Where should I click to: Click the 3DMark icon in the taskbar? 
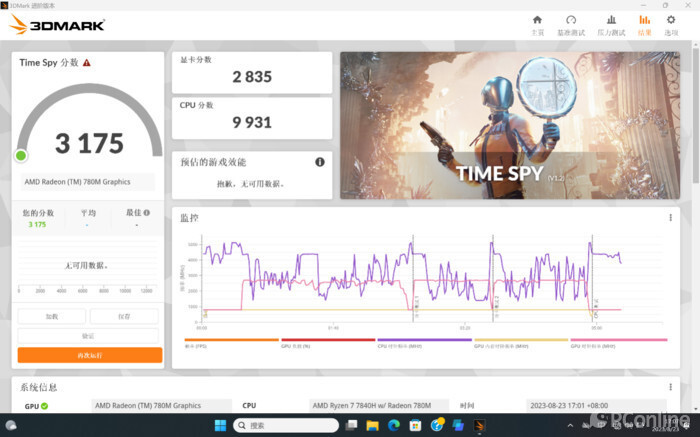pyautogui.click(x=479, y=425)
